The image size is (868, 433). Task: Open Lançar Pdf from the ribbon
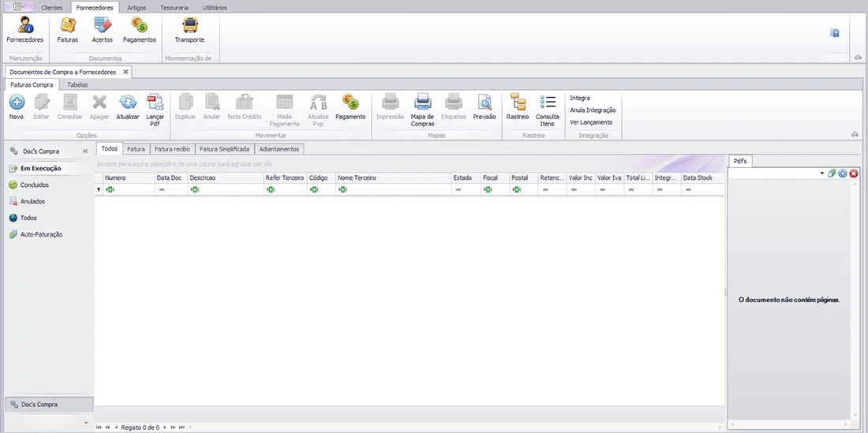click(x=155, y=102)
